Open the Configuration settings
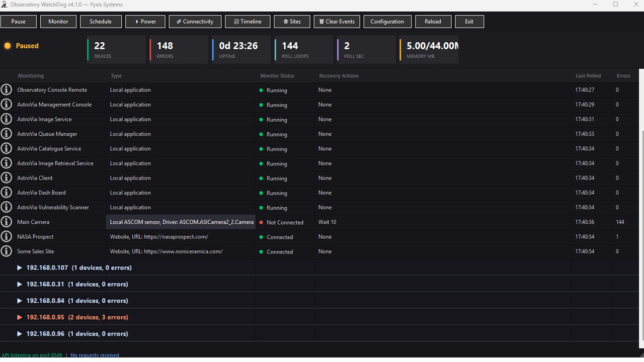The height and width of the screenshot is (362, 644). pyautogui.click(x=387, y=22)
